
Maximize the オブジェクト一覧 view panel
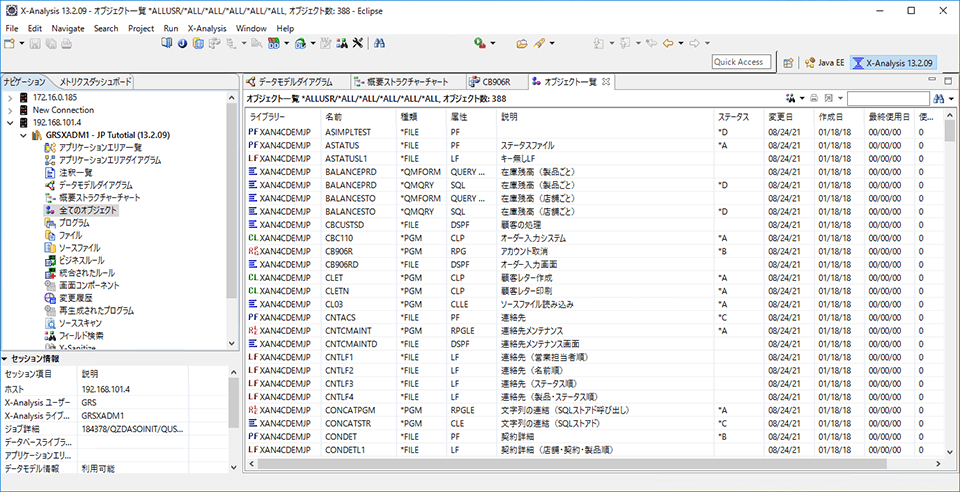point(947,80)
